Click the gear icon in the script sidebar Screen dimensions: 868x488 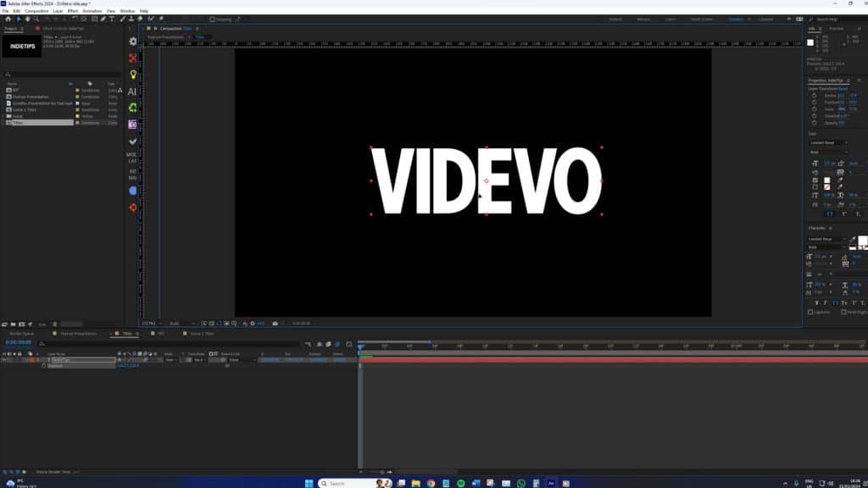tap(133, 42)
